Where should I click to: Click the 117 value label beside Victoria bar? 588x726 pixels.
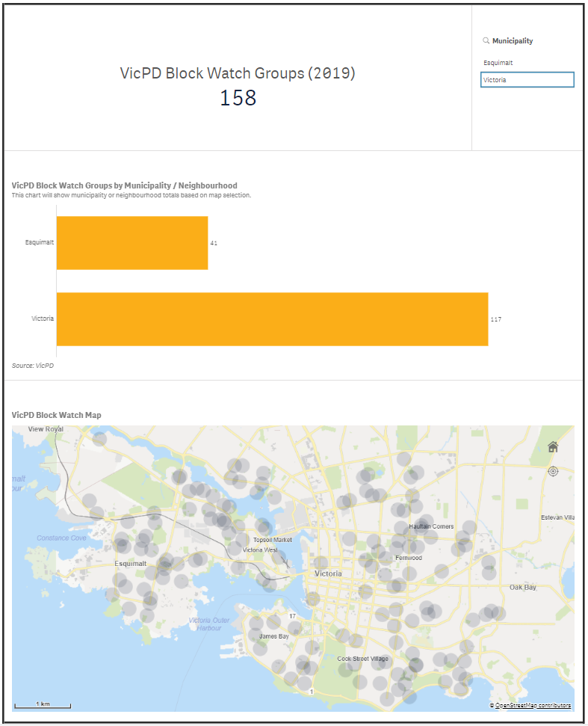point(495,319)
